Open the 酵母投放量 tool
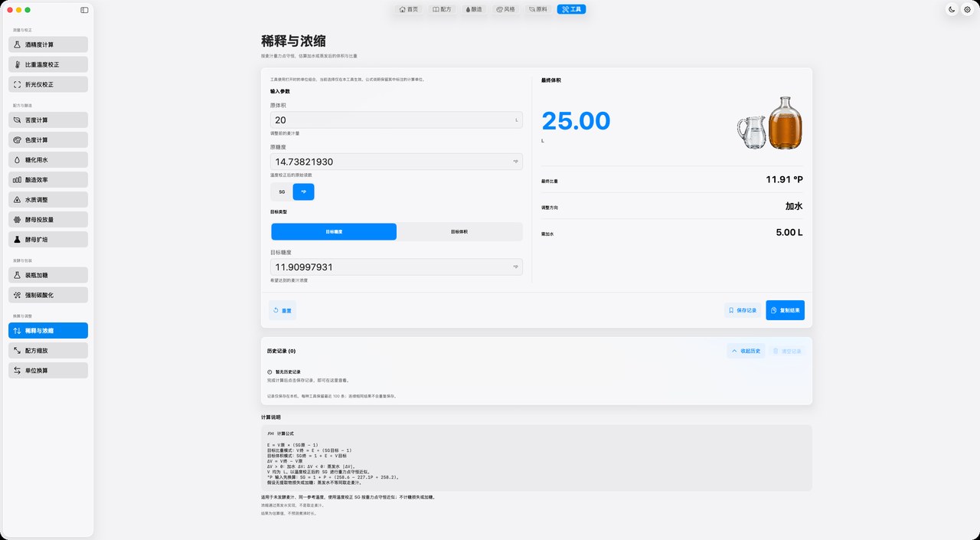 48,219
